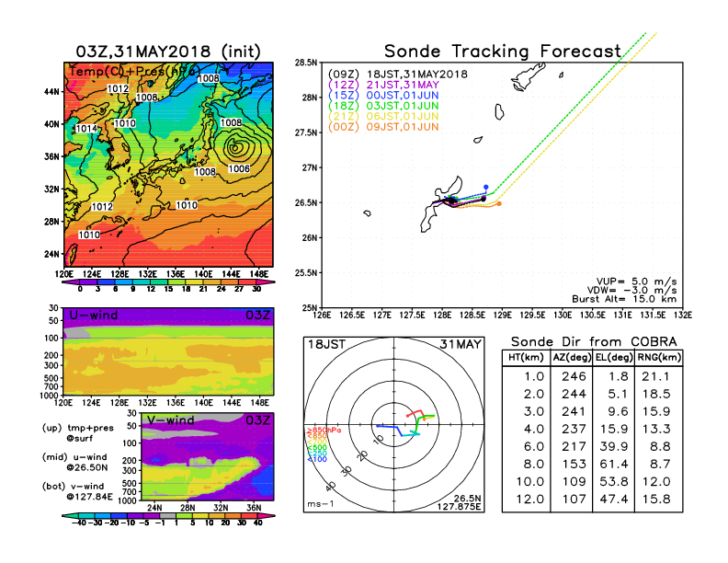Select blue legend entry '(15Z) 00JST,01JUN'
The image size is (728, 563).
pyautogui.click(x=383, y=96)
